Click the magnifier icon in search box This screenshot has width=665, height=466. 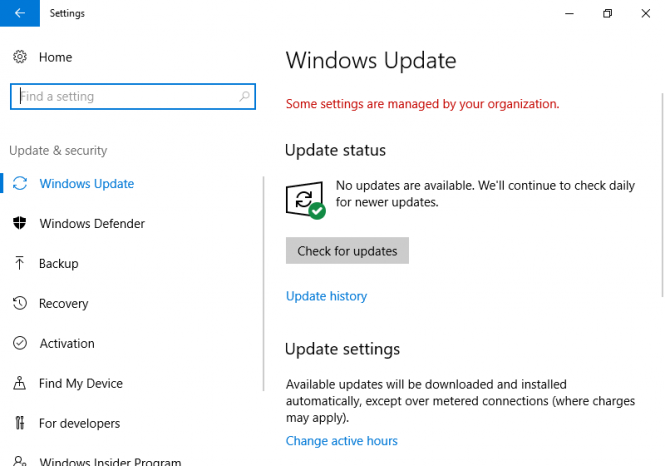pos(244,96)
